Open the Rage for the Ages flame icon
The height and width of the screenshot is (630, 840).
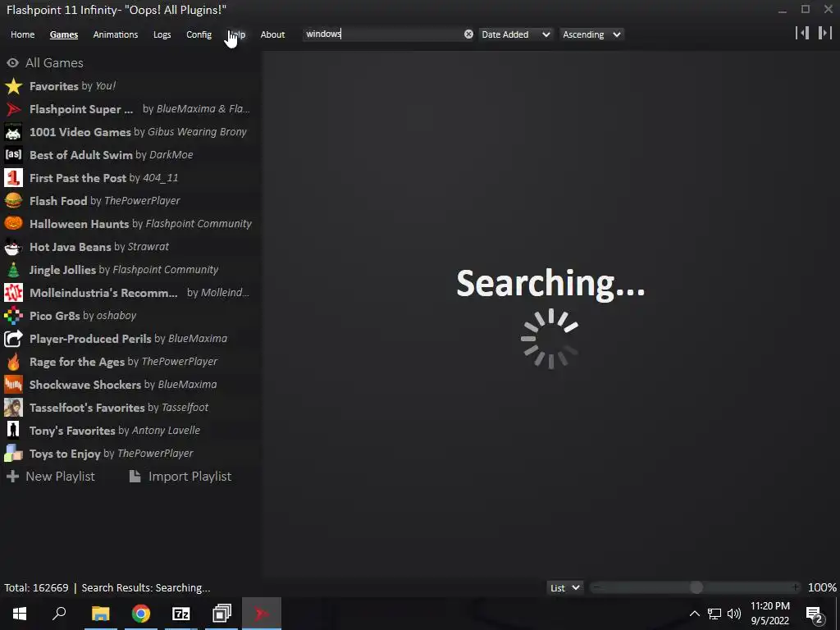coord(13,362)
